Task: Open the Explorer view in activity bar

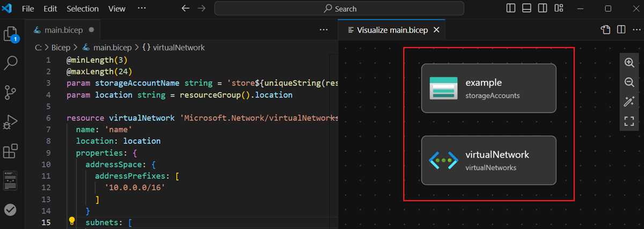Action: (11, 35)
